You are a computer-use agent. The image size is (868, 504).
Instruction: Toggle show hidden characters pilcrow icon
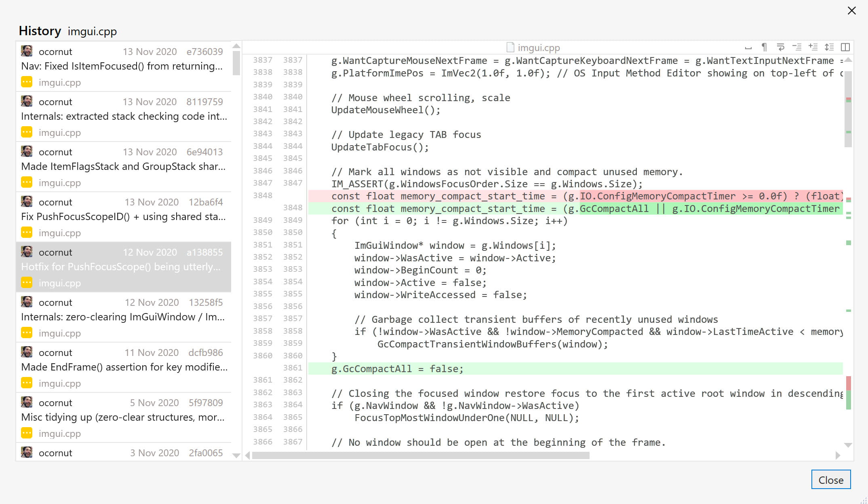click(764, 47)
